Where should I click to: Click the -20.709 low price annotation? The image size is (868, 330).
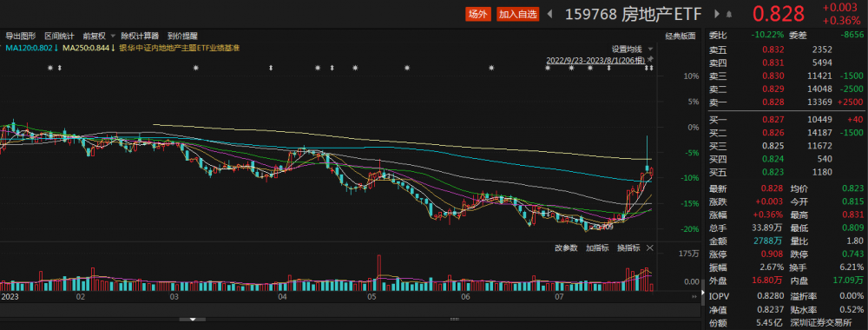602,227
